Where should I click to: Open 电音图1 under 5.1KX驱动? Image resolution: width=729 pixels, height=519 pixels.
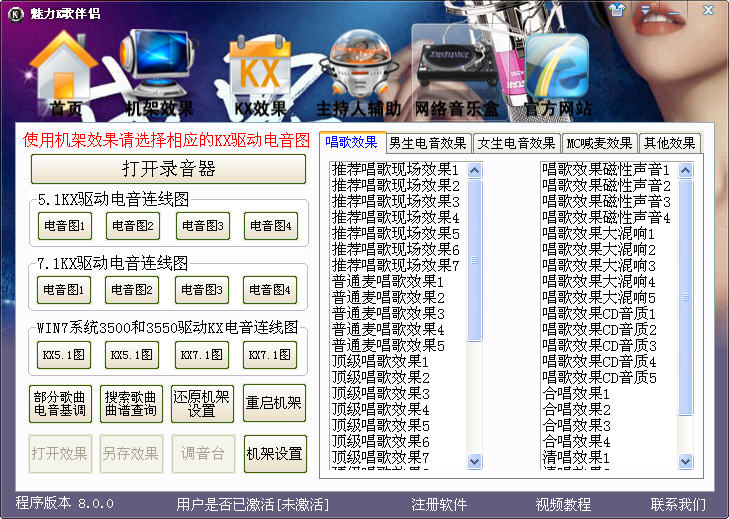tap(65, 226)
